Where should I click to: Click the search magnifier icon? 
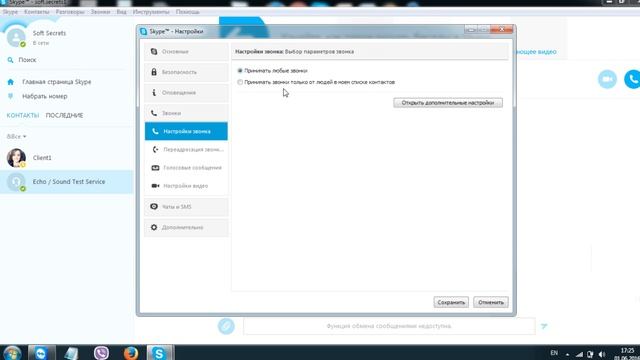click(11, 60)
